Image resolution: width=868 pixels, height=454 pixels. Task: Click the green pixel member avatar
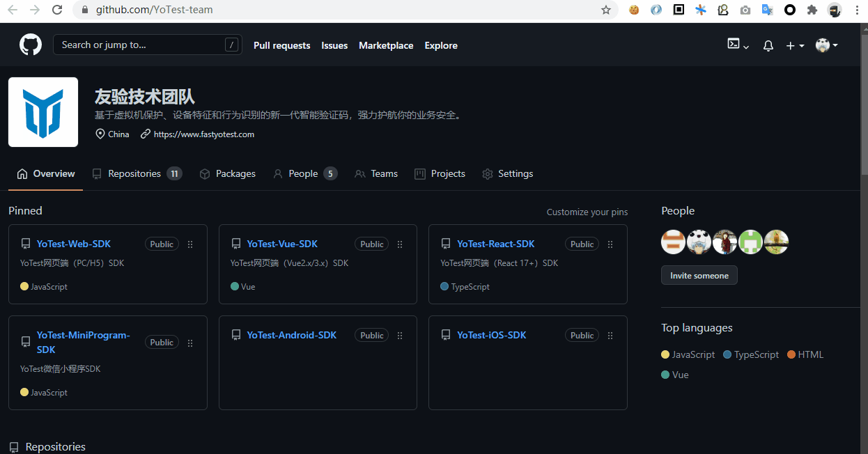pos(751,242)
